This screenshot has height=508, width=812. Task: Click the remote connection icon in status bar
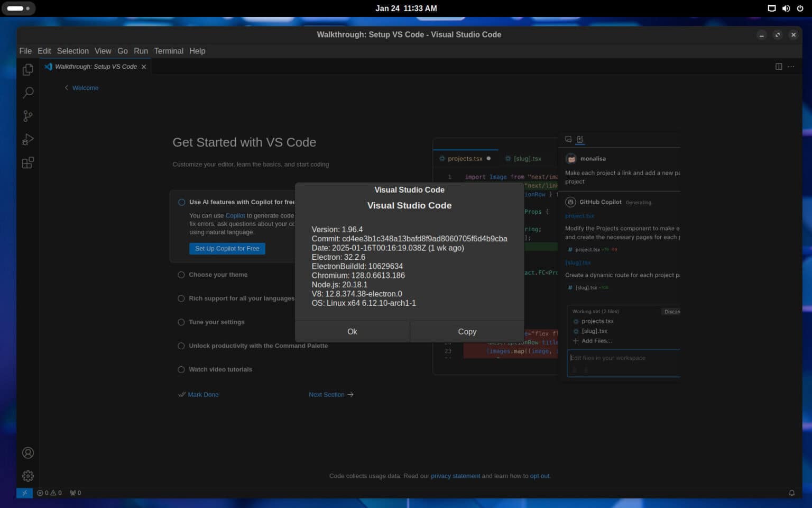24,493
